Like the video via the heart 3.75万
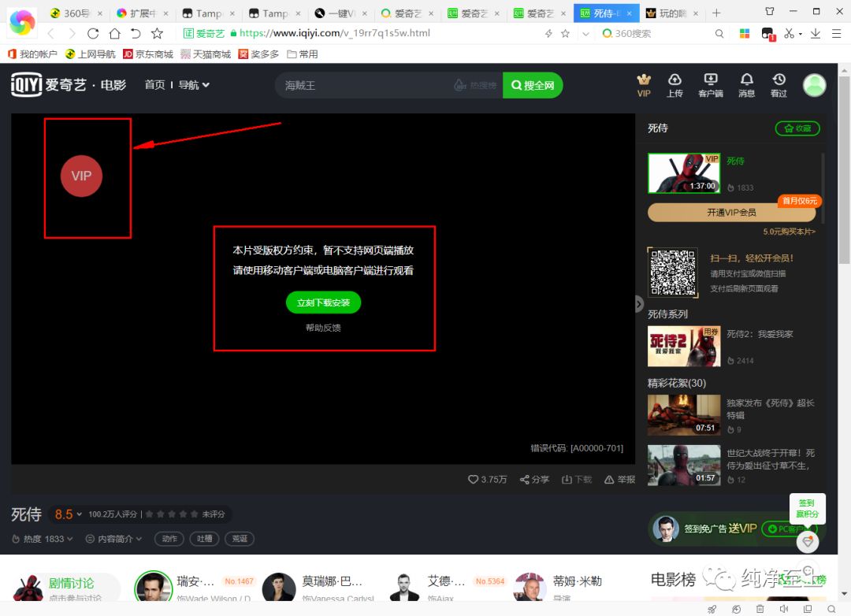This screenshot has height=616, width=851. tap(488, 479)
